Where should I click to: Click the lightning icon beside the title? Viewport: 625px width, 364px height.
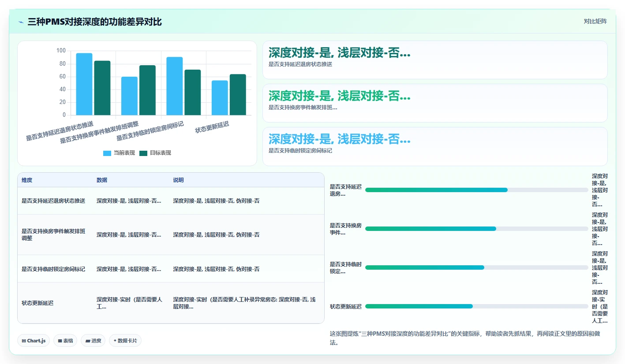[x=21, y=22]
